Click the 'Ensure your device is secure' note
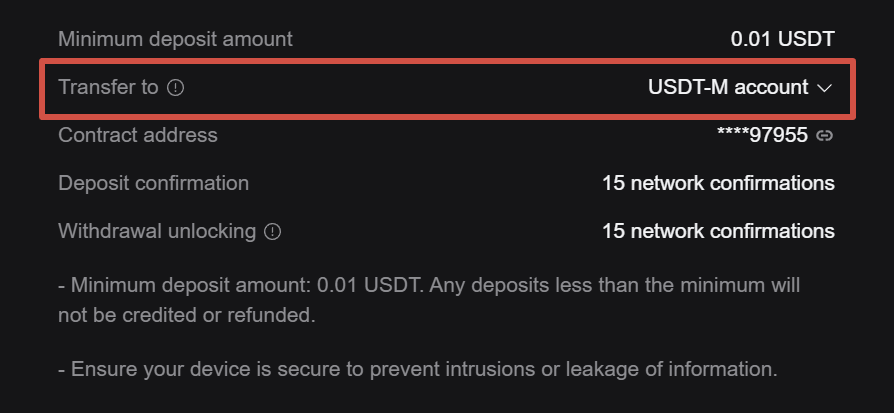This screenshot has height=413, width=894. pos(418,369)
